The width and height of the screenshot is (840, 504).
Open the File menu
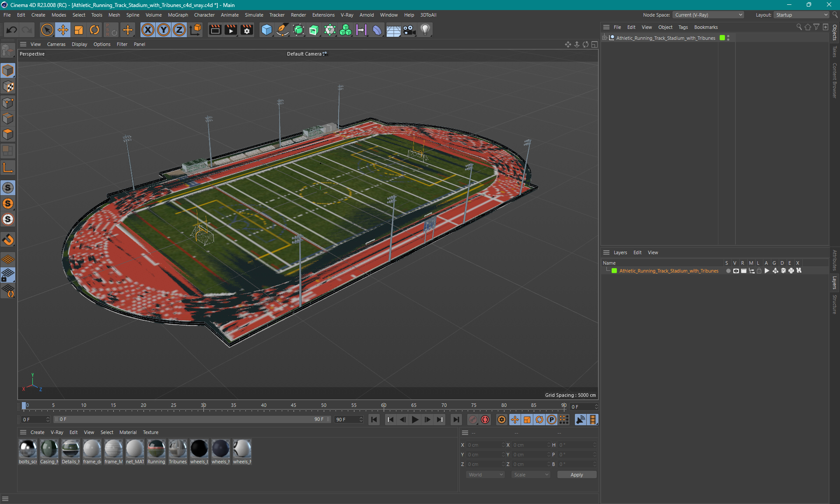7,15
